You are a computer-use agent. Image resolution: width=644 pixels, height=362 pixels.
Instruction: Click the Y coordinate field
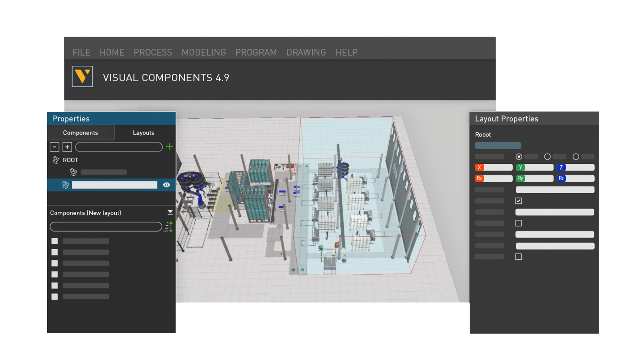535,167
